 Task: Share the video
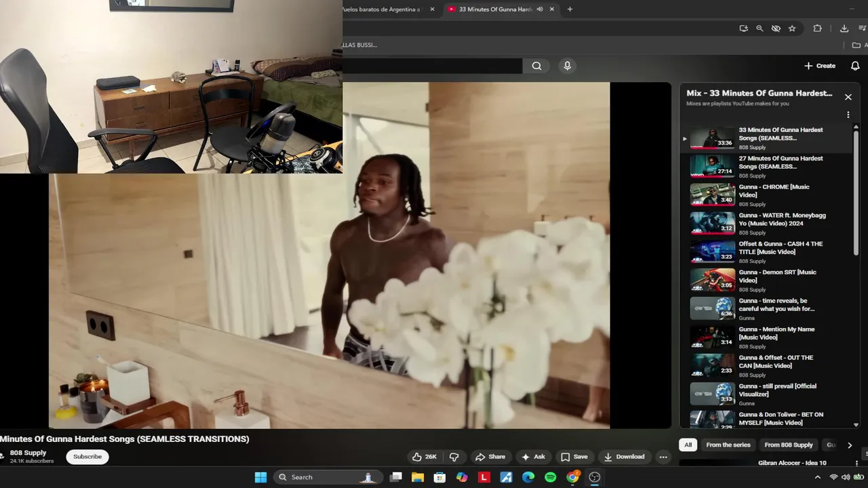[490, 457]
